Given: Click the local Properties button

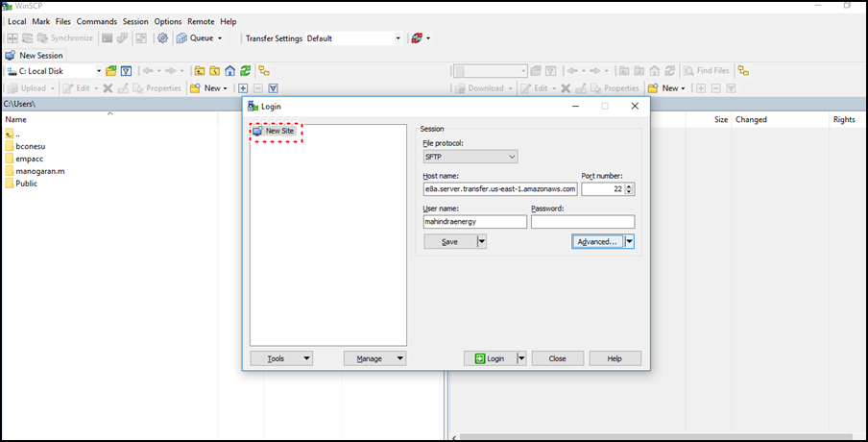Looking at the screenshot, I should point(157,88).
